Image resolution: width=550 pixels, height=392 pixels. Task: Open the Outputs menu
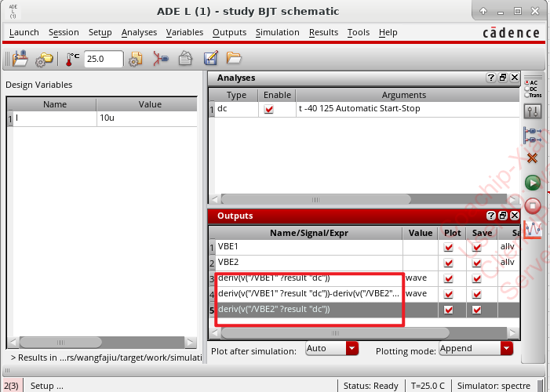point(229,32)
